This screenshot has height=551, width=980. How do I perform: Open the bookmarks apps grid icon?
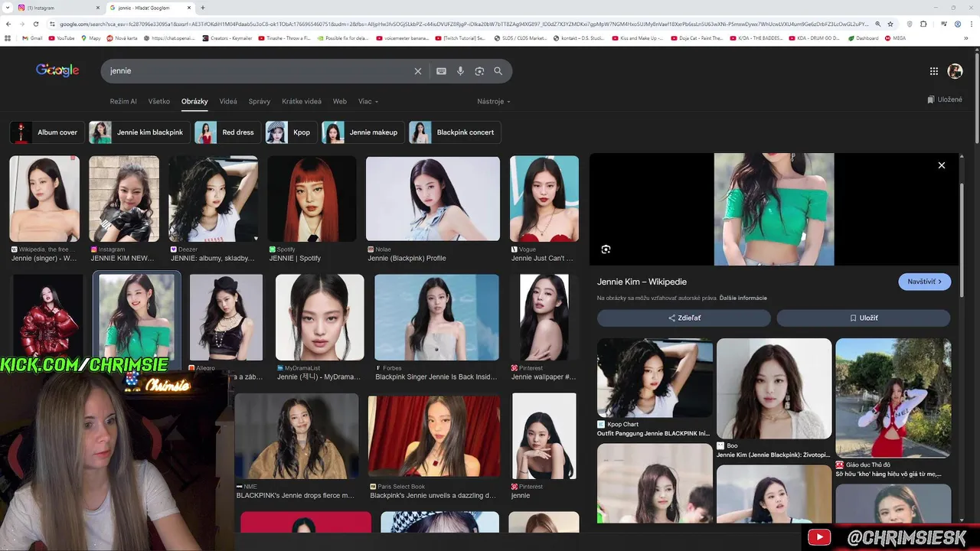pyautogui.click(x=8, y=37)
